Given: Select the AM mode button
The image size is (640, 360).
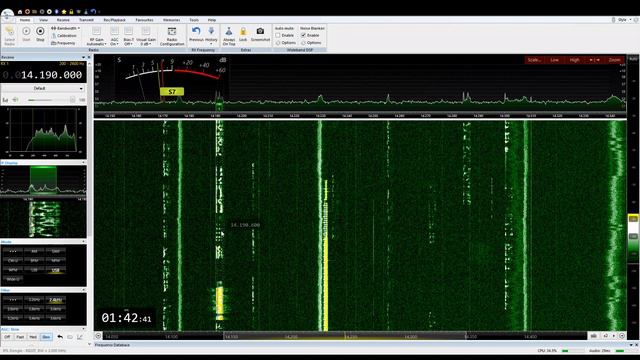Looking at the screenshot, I should (x=34, y=251).
